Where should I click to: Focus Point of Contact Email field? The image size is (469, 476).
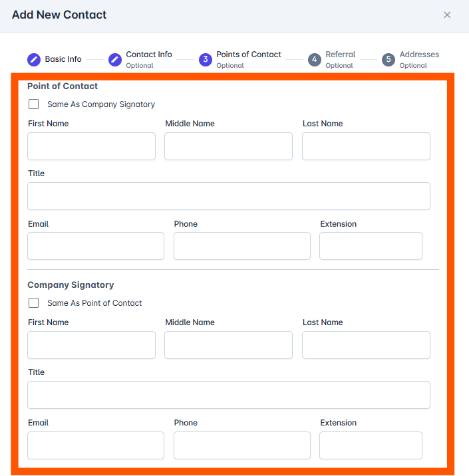coord(96,246)
